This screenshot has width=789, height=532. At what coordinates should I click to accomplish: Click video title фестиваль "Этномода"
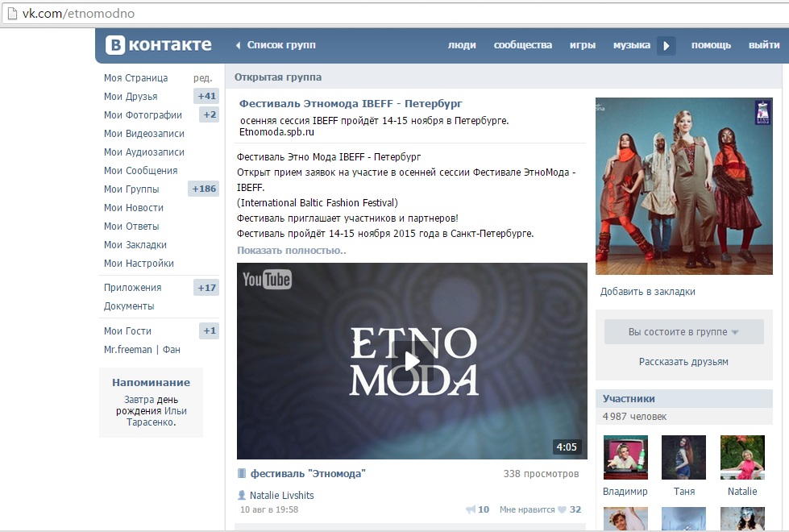(308, 474)
